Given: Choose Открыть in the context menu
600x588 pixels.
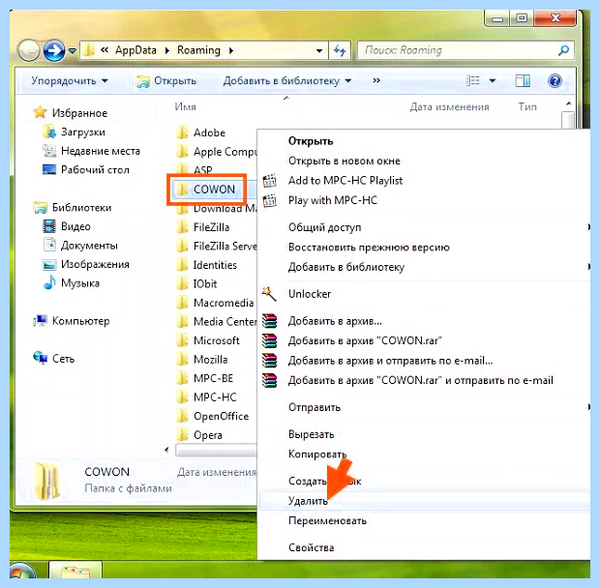Looking at the screenshot, I should (x=424, y=141).
